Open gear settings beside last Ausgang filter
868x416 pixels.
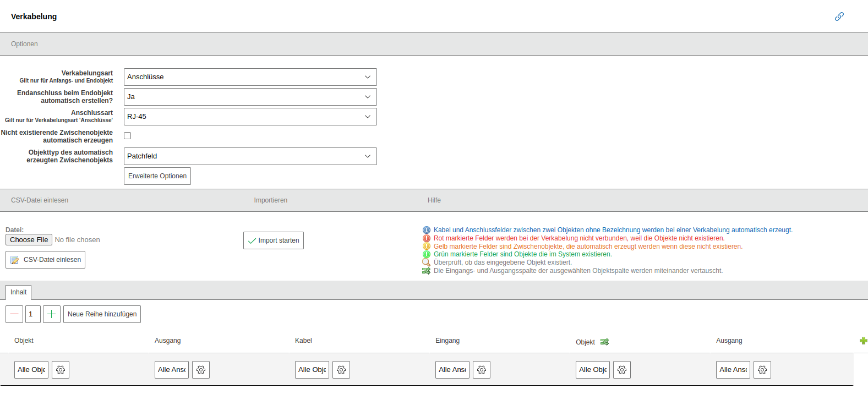[x=762, y=370]
